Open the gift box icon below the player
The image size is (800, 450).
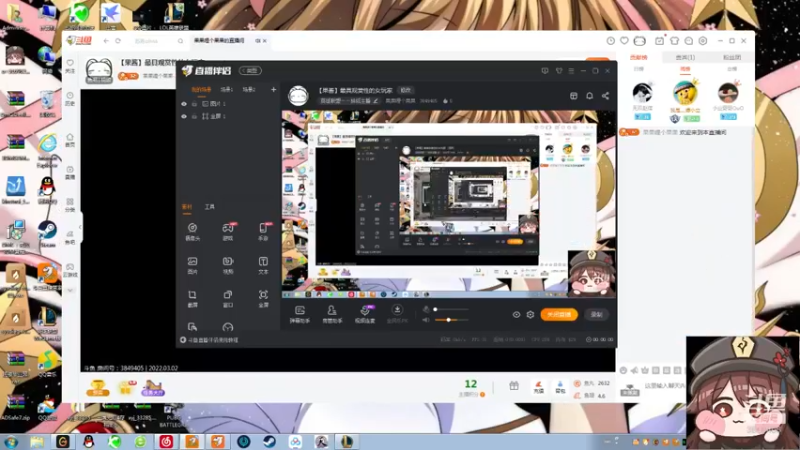tap(514, 386)
